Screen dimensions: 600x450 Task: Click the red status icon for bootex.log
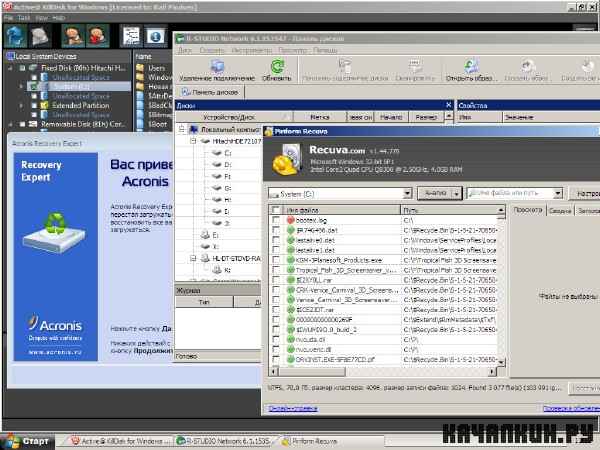click(290, 220)
